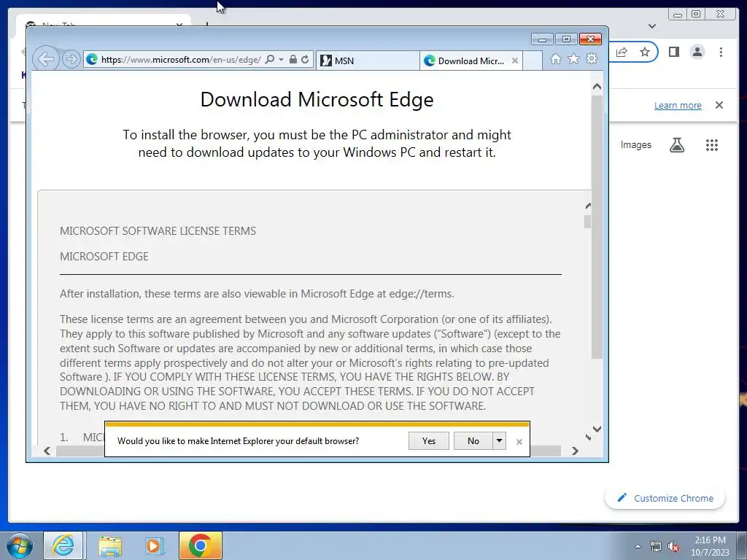Go to the IE home page icon
This screenshot has width=747, height=560.
[555, 59]
